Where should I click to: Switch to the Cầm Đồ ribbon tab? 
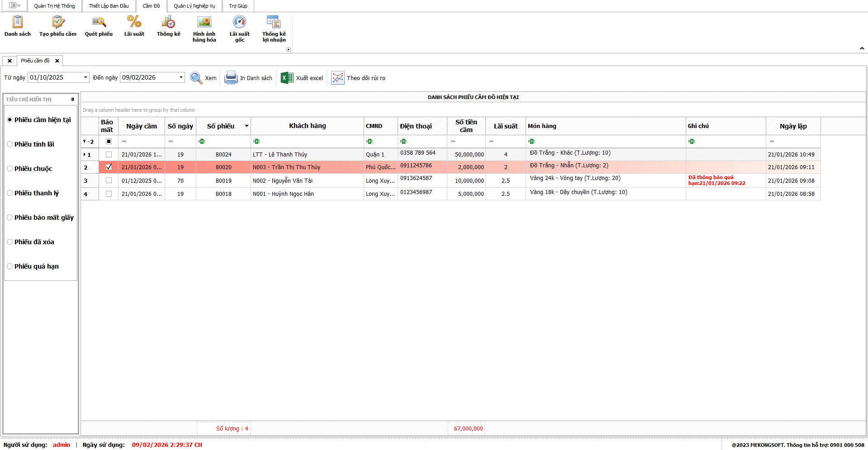[x=151, y=6]
